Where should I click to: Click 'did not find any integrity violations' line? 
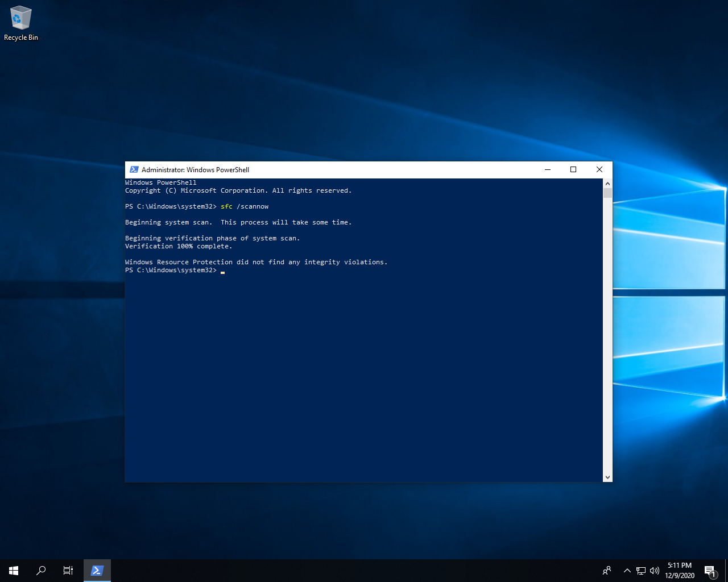coord(256,262)
